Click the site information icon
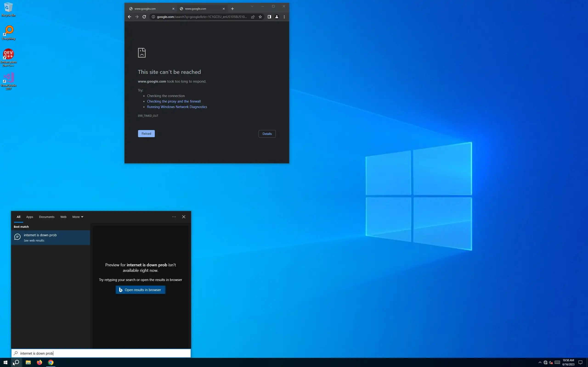The image size is (588, 367). click(153, 17)
